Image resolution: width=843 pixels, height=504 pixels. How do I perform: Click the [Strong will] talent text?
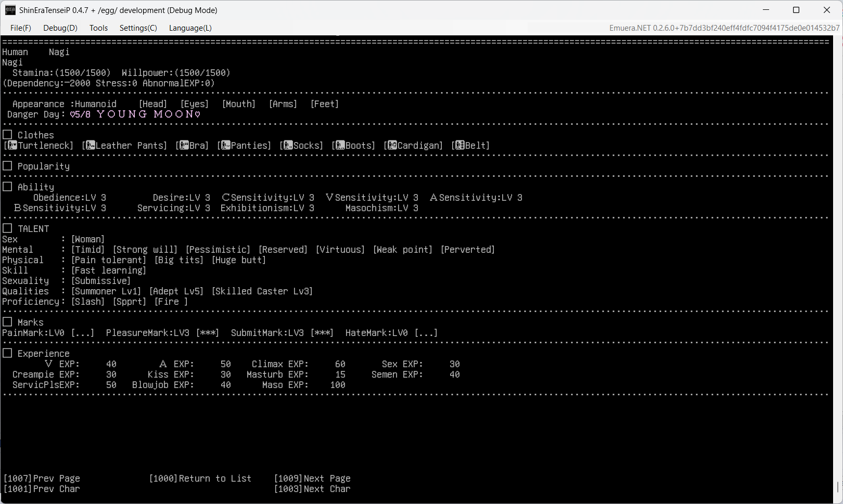(145, 250)
